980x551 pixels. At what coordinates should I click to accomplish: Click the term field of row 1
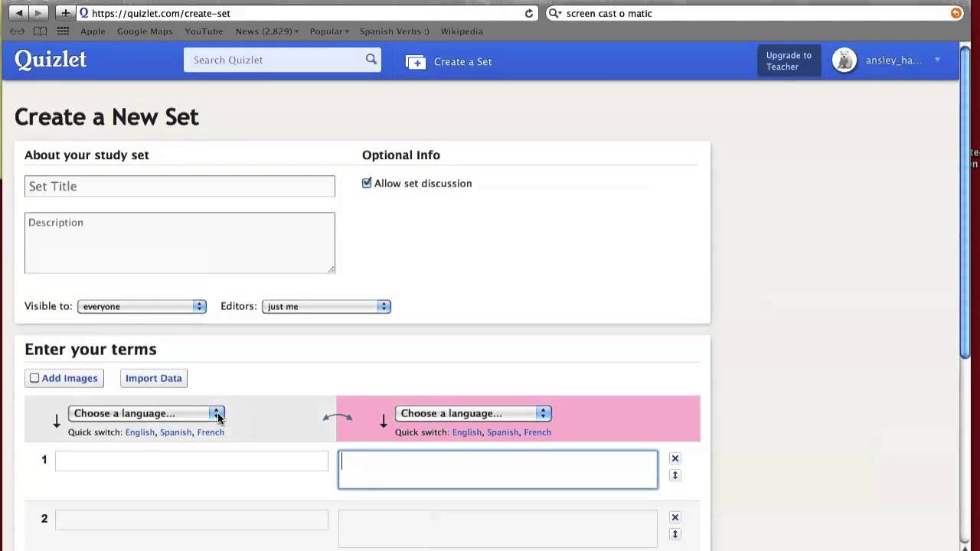(191, 461)
